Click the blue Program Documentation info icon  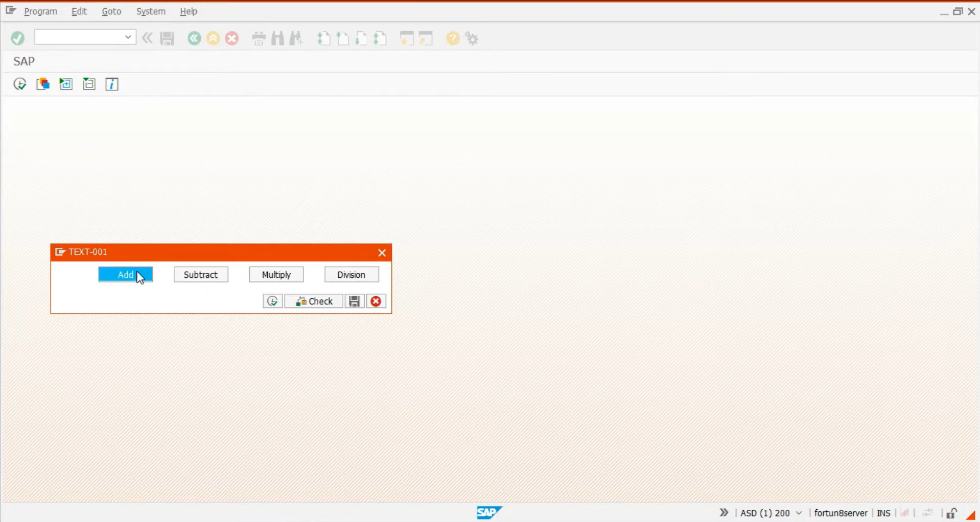tap(112, 84)
